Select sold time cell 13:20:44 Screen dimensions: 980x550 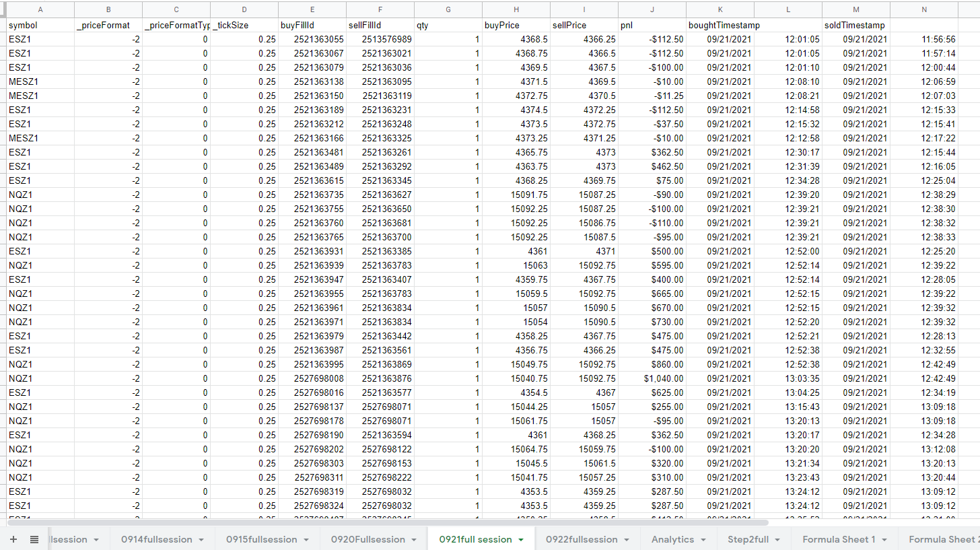point(924,477)
